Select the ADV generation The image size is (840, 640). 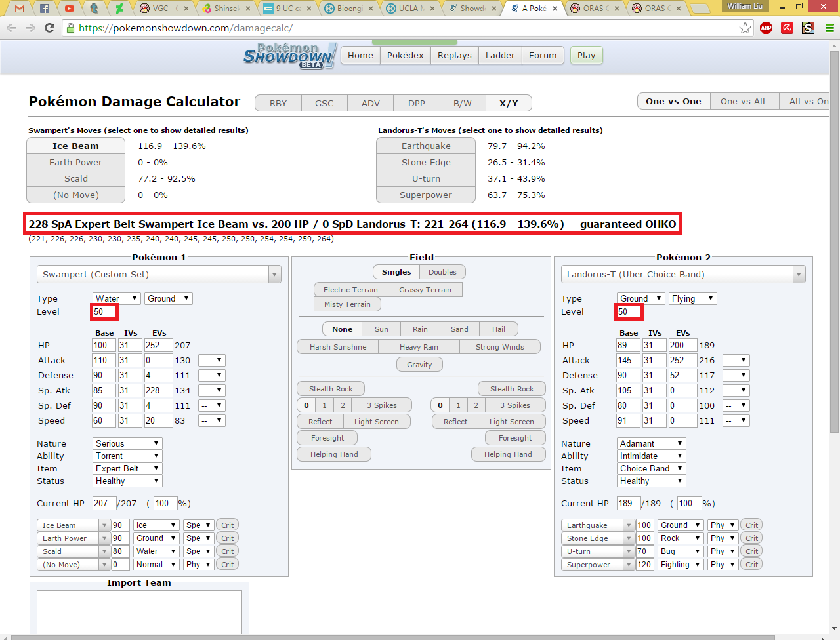(371, 103)
